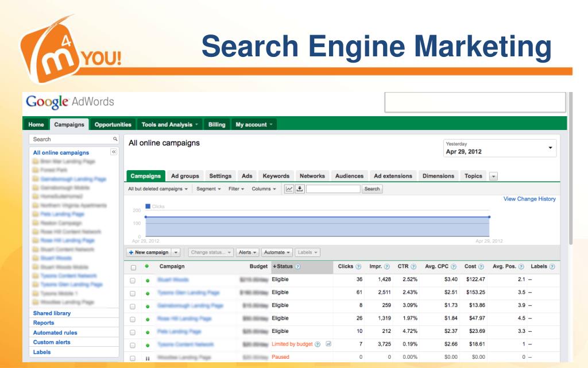Viewport: 588px width, 368px height.
Task: Open the Automate dropdown
Action: coord(277,252)
